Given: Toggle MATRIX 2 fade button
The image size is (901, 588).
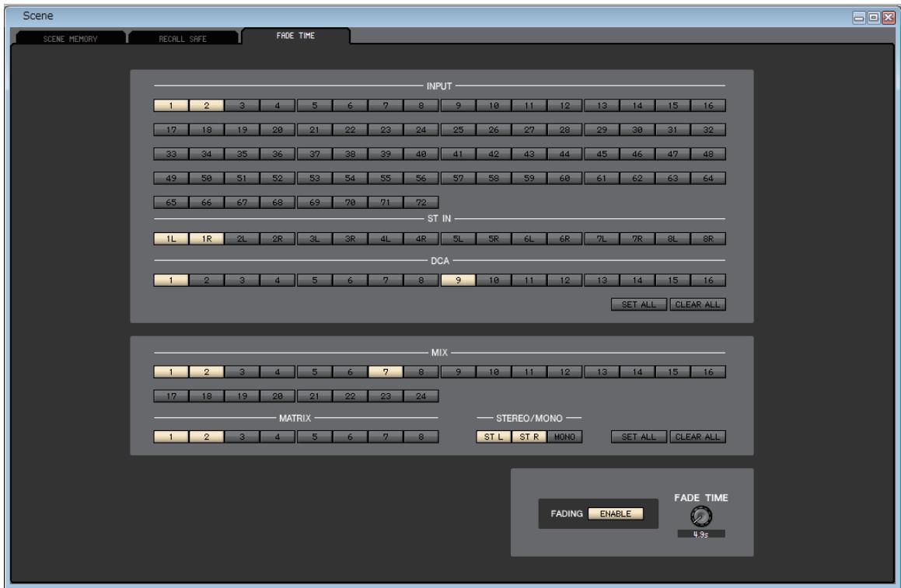Looking at the screenshot, I should (x=206, y=437).
